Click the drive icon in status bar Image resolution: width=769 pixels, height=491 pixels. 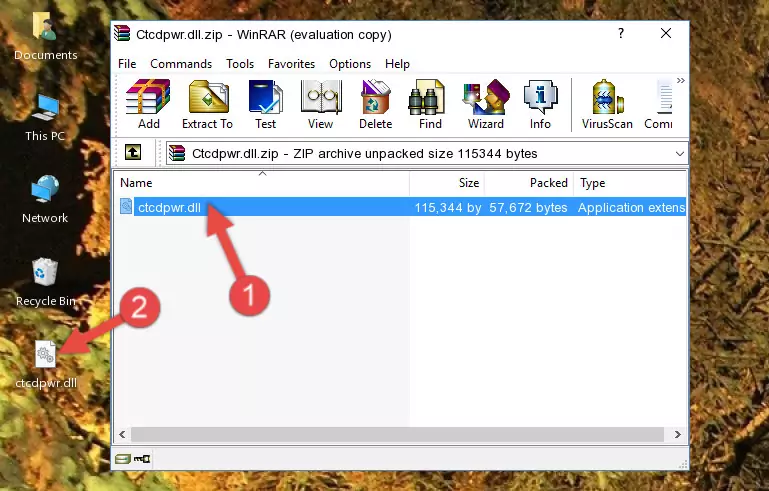[x=123, y=459]
